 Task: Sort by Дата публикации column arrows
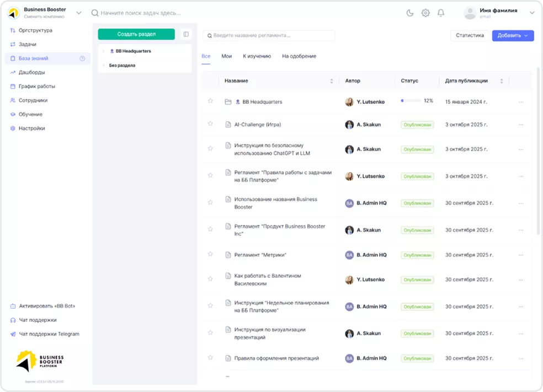click(502, 81)
